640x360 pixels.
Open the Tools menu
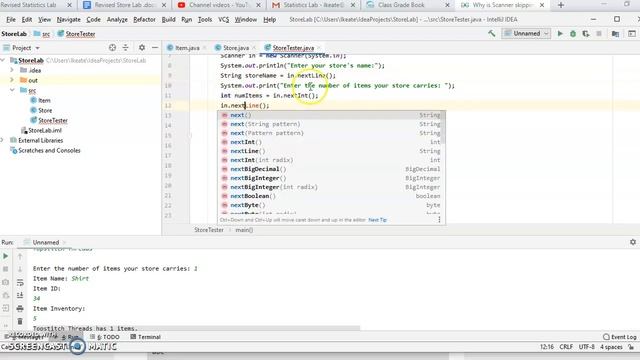(204, 20)
